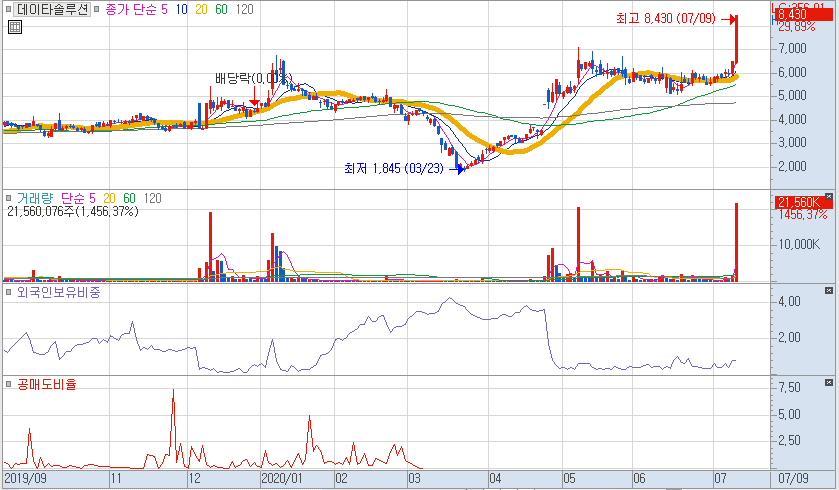Click the 종가 단순 moving average label

point(131,9)
